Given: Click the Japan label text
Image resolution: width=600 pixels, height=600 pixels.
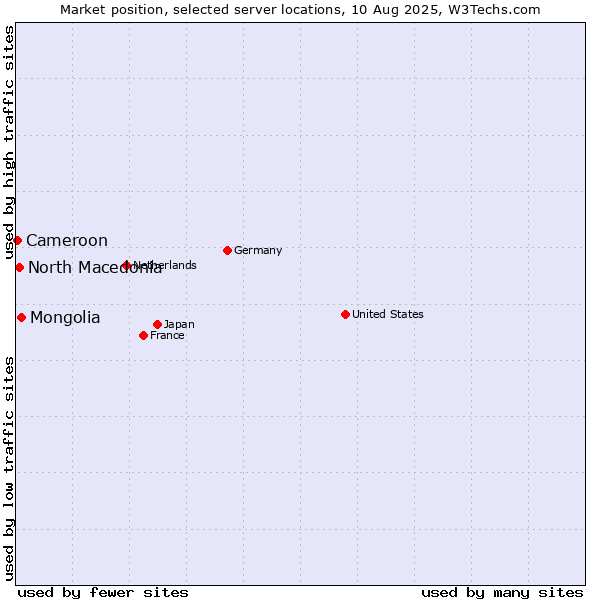Looking at the screenshot, I should 179,325.
